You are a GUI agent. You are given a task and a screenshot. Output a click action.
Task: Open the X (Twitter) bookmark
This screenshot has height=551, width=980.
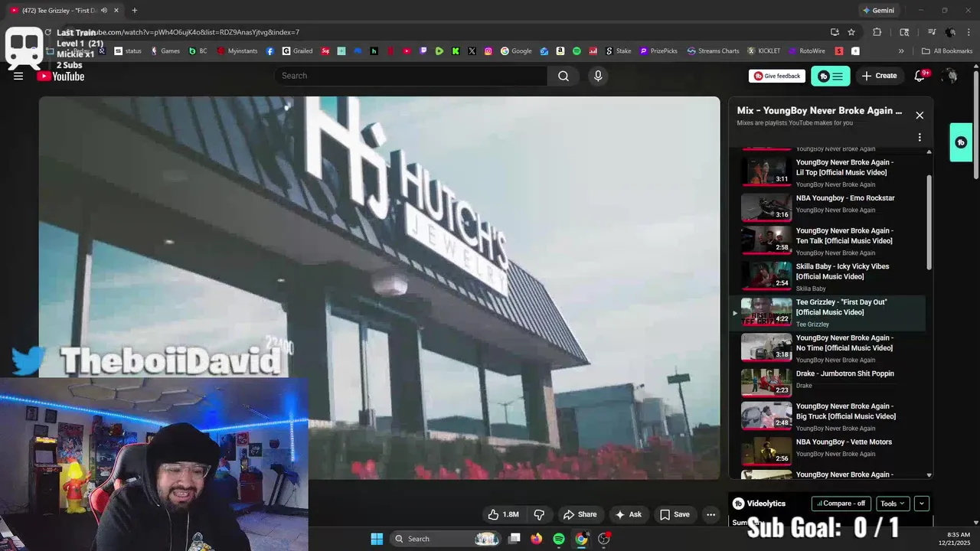coord(472,51)
